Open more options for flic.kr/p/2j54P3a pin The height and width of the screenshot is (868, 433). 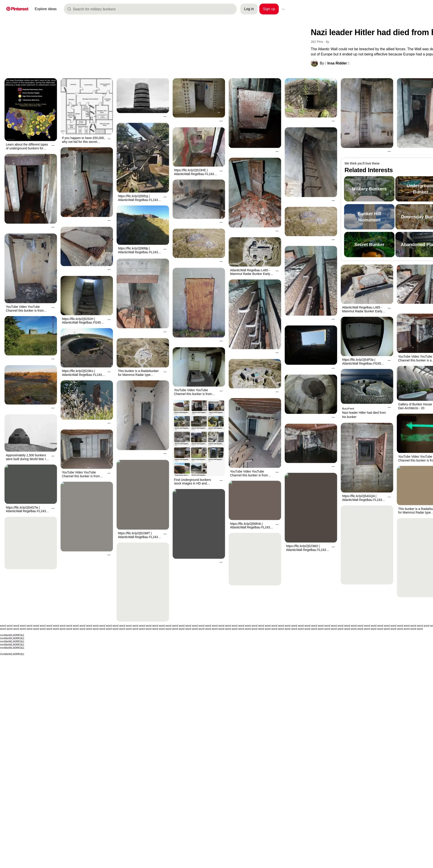[x=389, y=361]
